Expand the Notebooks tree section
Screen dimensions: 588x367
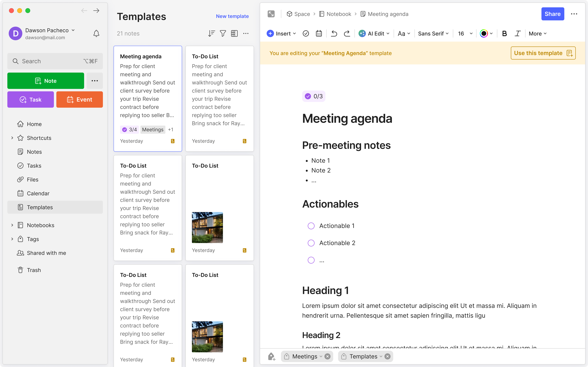[x=12, y=225]
